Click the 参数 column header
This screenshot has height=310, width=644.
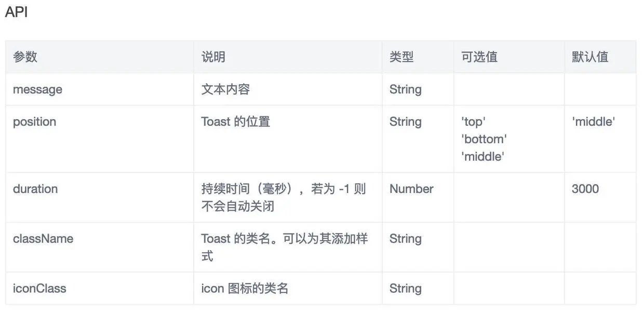point(25,57)
